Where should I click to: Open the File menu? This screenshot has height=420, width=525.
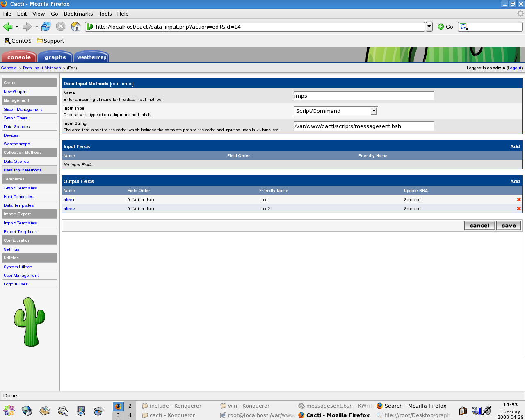click(x=7, y=14)
